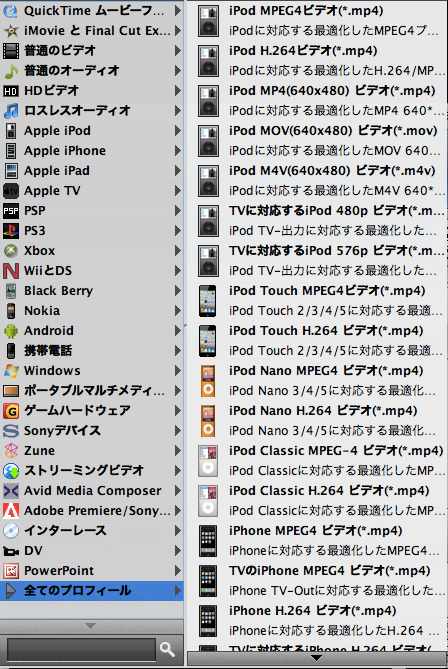Click the Nokia phone icon
Viewport: 448px width, 669px height.
pos(10,311)
